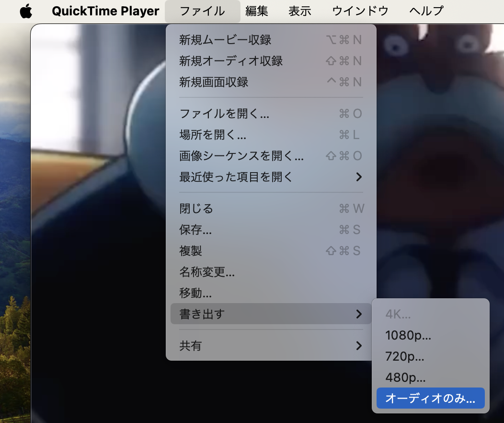504x423 pixels.
Task: Expand the 共有 submenu chevron
Action: [359, 346]
